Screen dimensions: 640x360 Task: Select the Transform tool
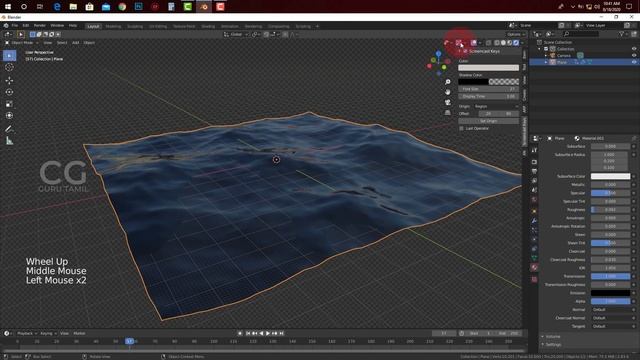click(x=9, y=116)
